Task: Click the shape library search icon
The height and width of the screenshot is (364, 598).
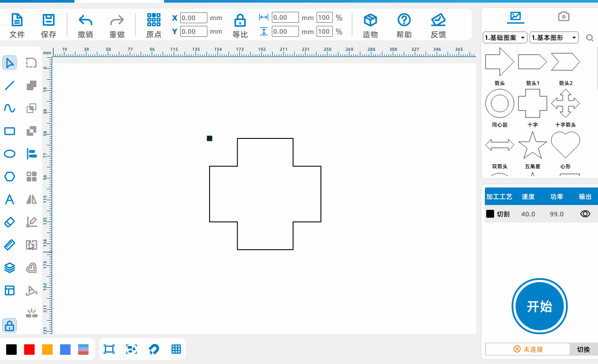Action: 590,38
